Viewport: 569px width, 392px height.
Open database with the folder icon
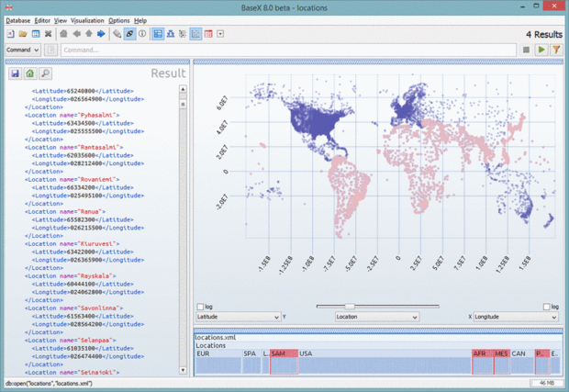click(x=23, y=34)
